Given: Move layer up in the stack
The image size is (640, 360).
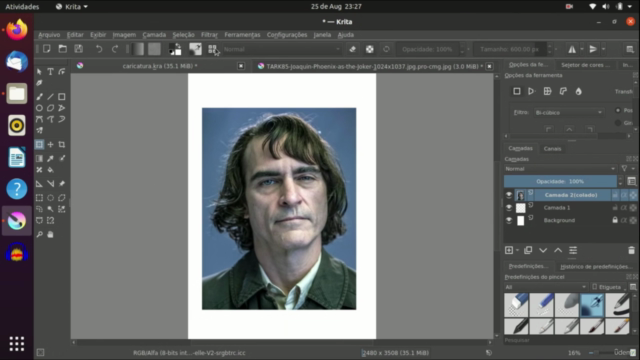Looking at the screenshot, I should tap(558, 250).
